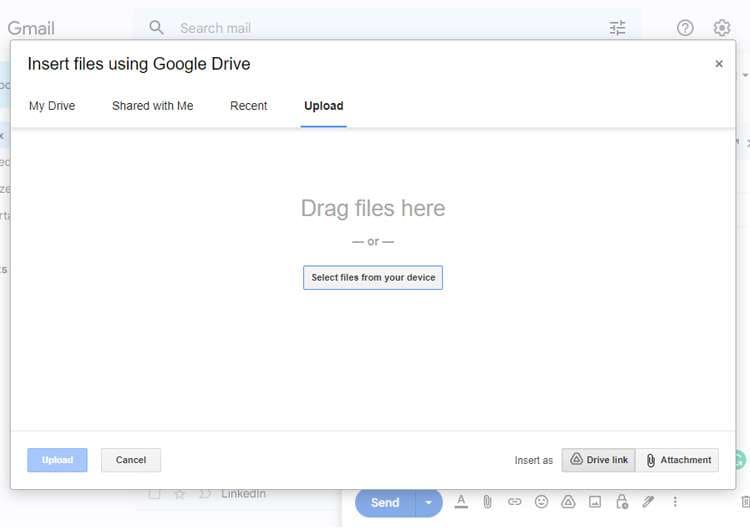
Task: Close the Insert files dialog
Action: [718, 64]
